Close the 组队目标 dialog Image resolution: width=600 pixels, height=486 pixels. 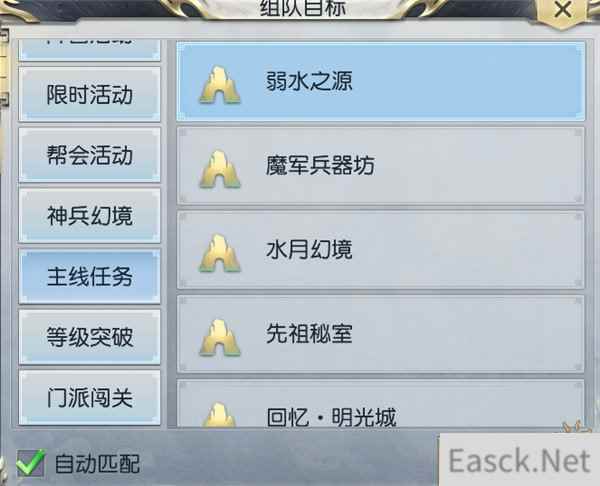pos(562,10)
